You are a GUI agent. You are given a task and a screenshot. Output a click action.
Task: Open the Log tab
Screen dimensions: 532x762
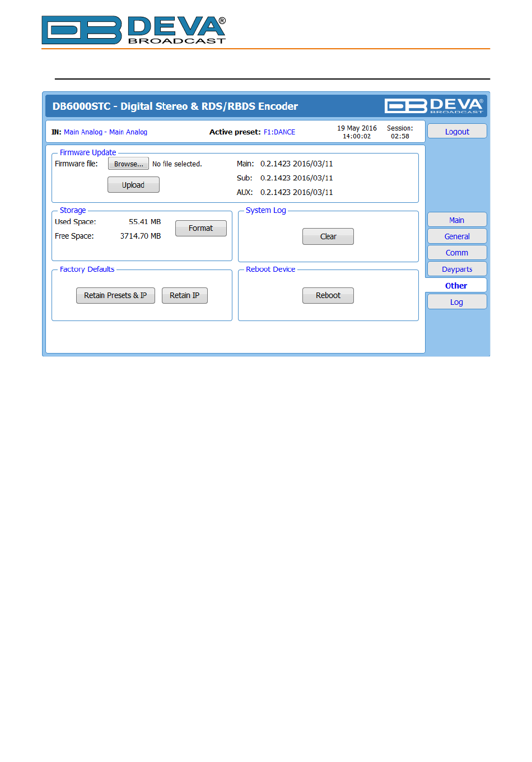click(x=457, y=302)
